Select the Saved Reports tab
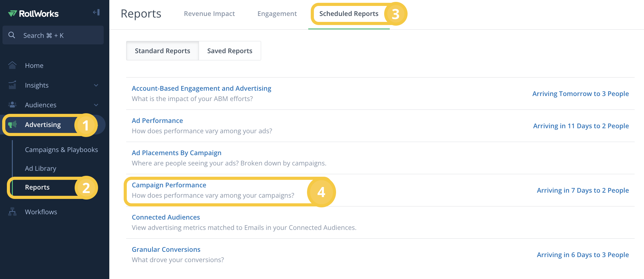This screenshot has height=279, width=644. tap(230, 51)
